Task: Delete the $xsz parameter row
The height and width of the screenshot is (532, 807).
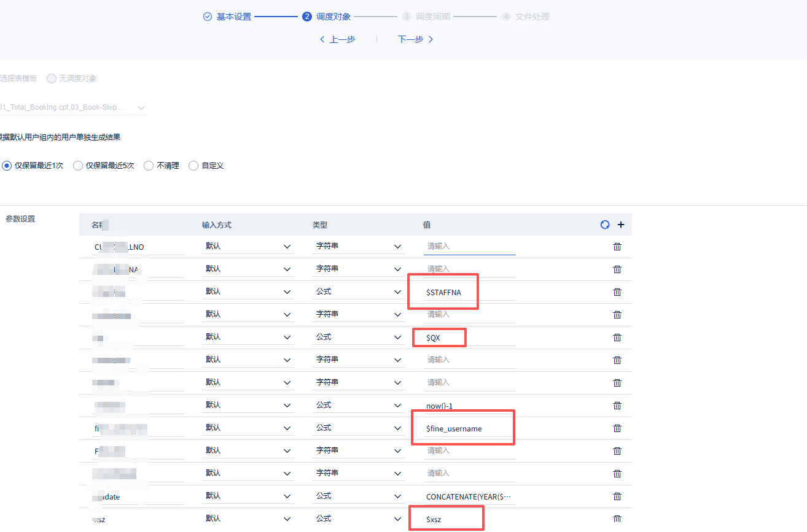Action: point(617,519)
